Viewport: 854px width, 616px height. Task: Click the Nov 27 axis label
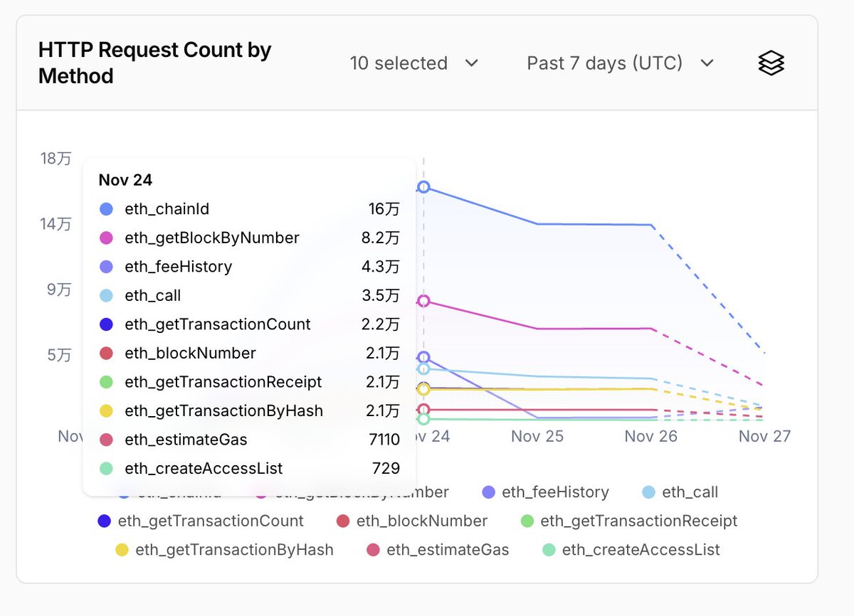(x=764, y=436)
